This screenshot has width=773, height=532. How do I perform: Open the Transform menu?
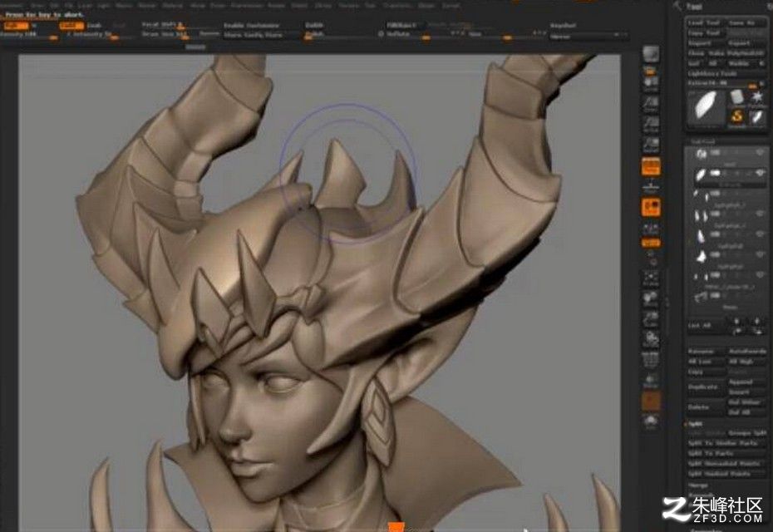396,6
